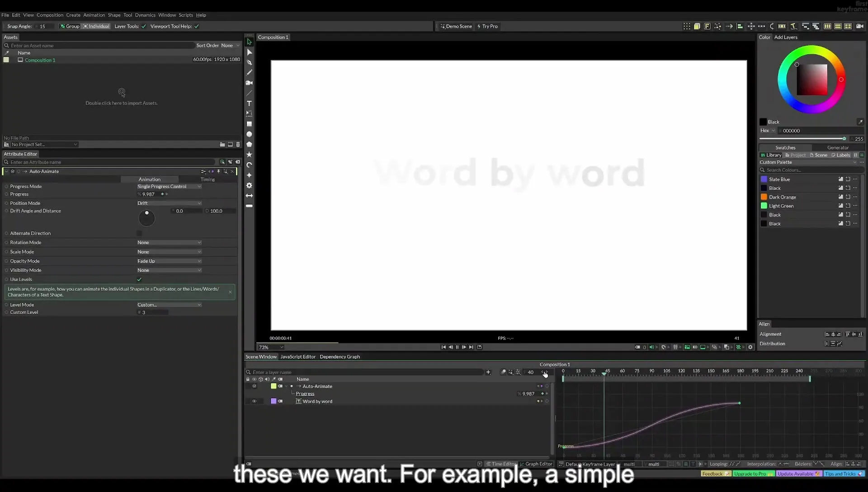Switch to JavaScript Editor tab

298,357
